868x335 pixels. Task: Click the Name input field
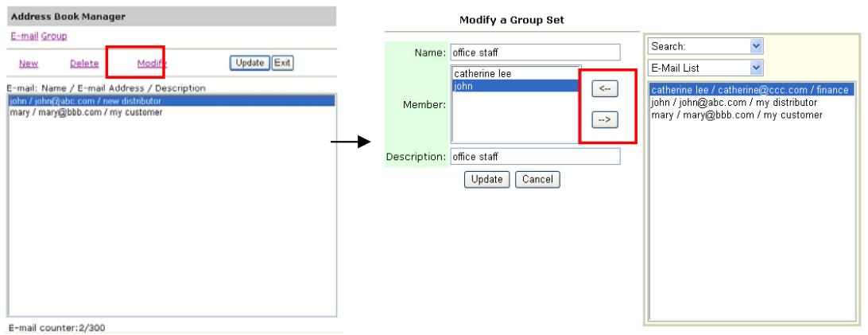[x=535, y=53]
